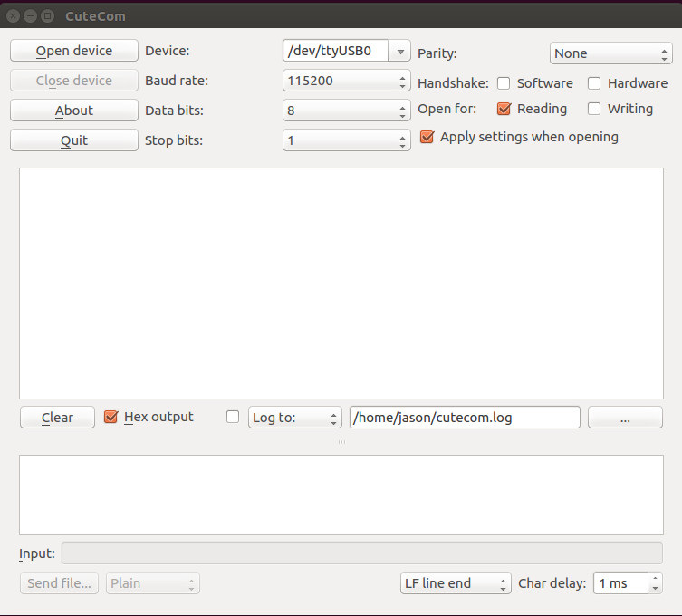Browse log file with the ... button
This screenshot has width=682, height=616.
pyautogui.click(x=625, y=418)
